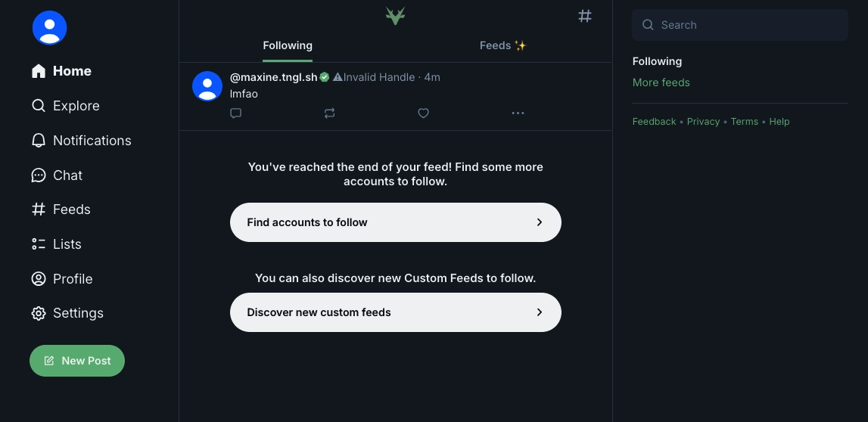This screenshot has height=422, width=868.
Task: Click the Privacy link
Action: click(x=703, y=122)
